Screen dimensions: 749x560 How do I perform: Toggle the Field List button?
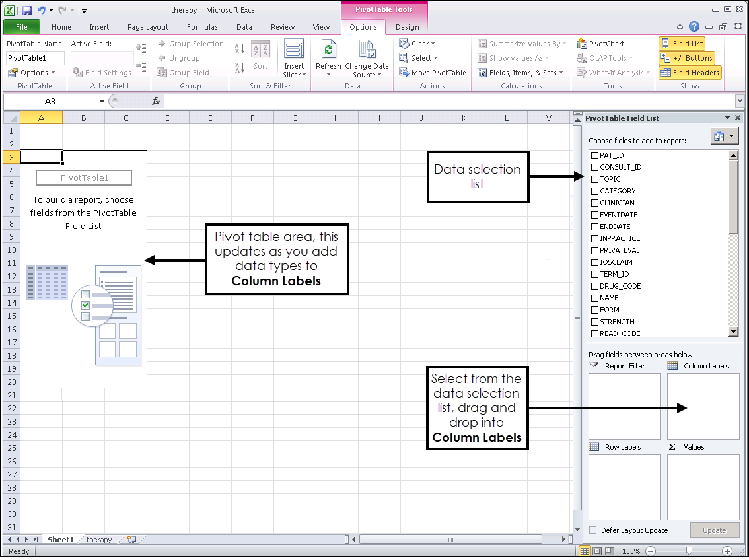point(682,44)
